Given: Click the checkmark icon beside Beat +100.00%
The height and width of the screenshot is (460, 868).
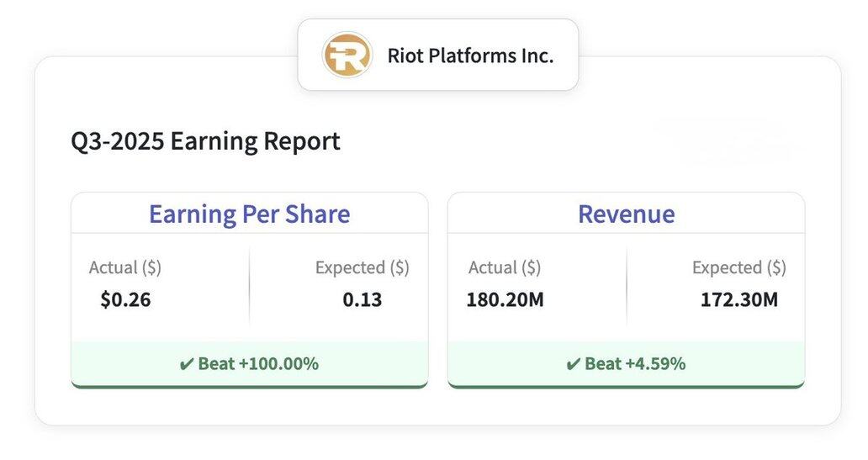Looking at the screenshot, I should click(x=187, y=364).
